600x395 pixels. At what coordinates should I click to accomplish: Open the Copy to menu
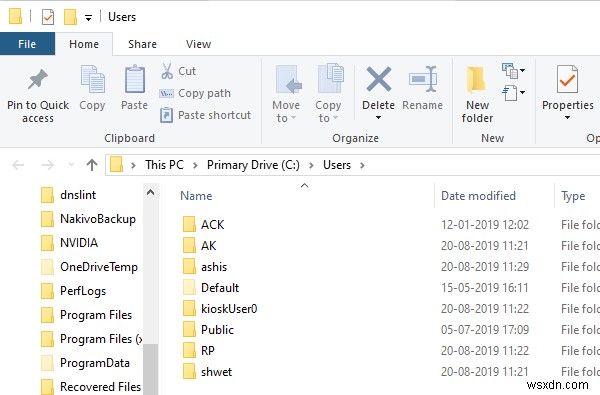click(x=328, y=94)
